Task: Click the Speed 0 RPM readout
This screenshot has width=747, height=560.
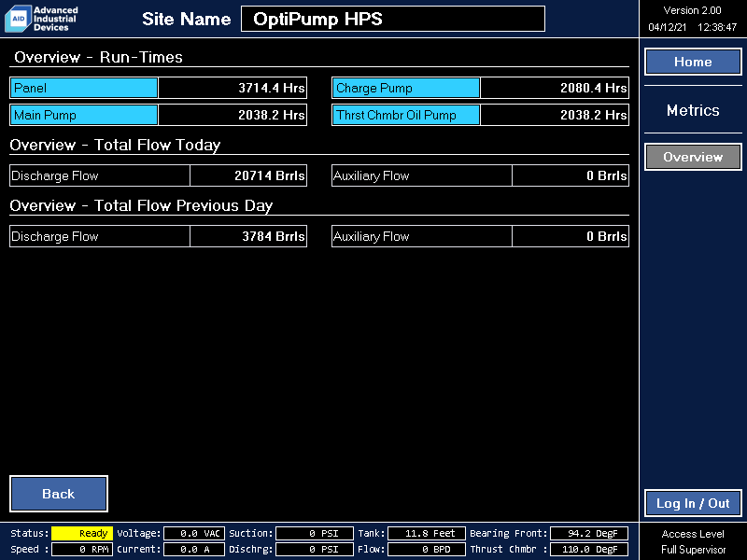Action: click(x=82, y=549)
